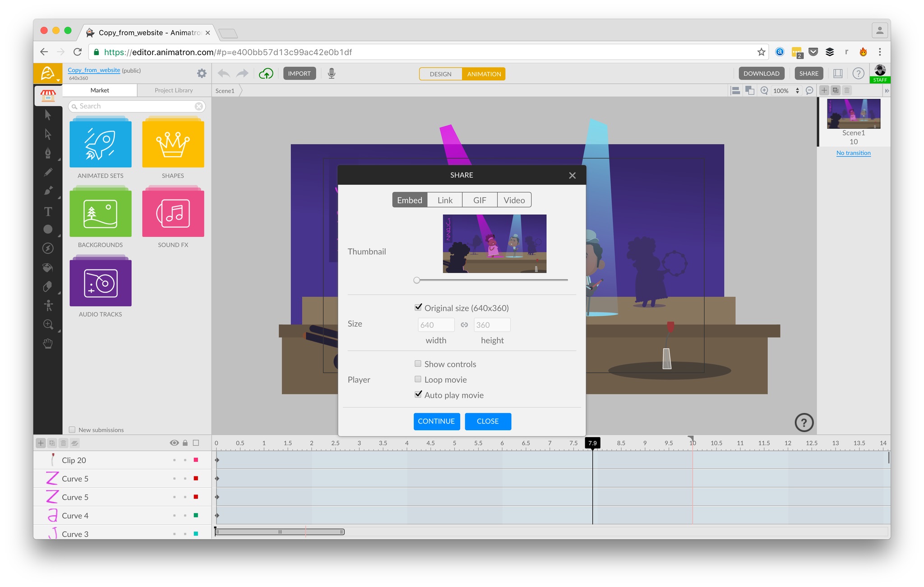
Task: Open project settings gear icon
Action: coord(202,73)
